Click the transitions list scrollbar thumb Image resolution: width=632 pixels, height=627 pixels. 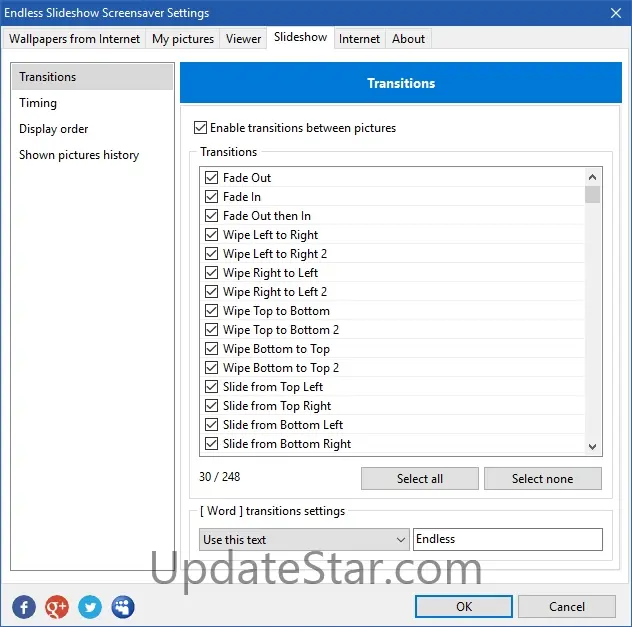click(592, 194)
